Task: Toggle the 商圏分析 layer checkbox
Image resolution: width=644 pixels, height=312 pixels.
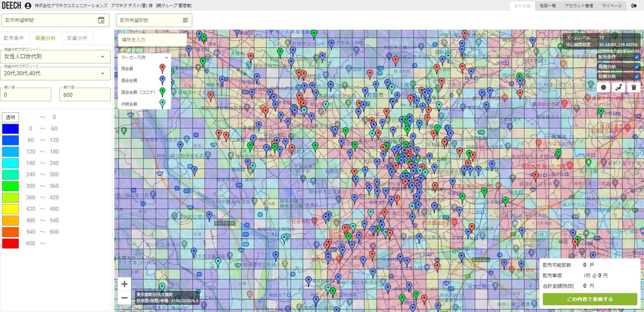Action: pos(637,66)
